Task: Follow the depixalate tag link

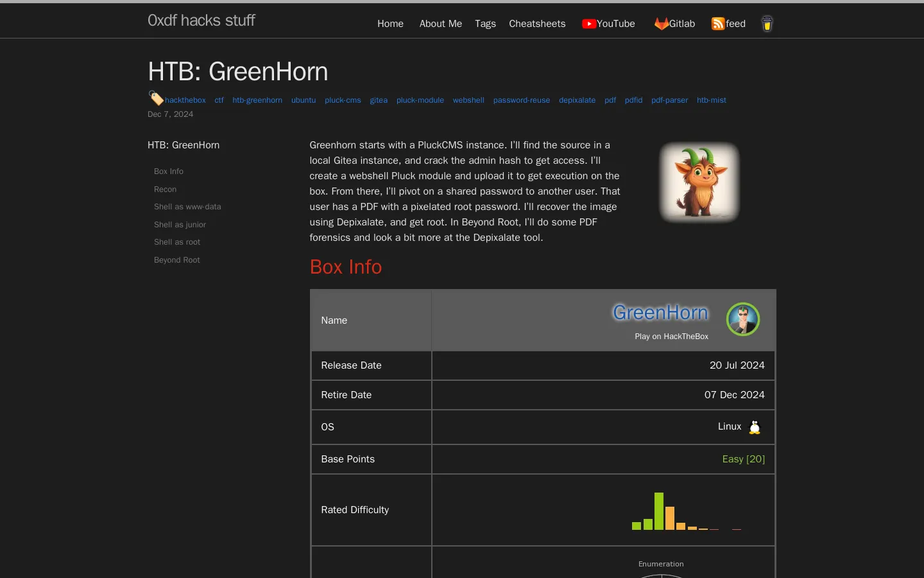Action: point(577,100)
